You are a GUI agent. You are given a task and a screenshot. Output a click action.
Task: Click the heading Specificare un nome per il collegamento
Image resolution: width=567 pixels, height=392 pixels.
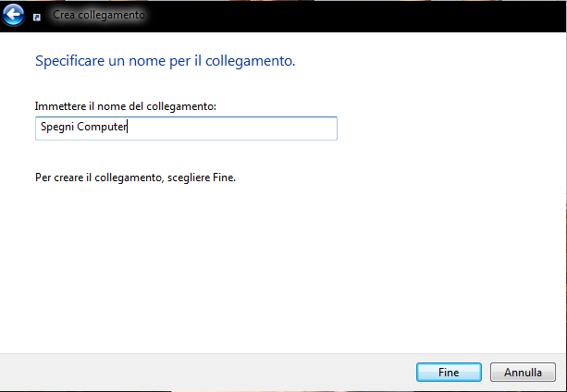click(166, 61)
